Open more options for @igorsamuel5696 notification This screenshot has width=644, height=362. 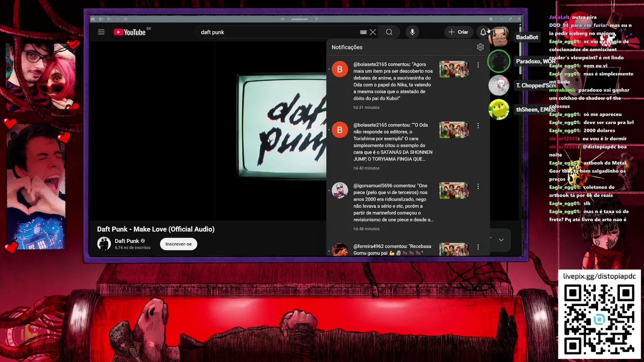478,187
